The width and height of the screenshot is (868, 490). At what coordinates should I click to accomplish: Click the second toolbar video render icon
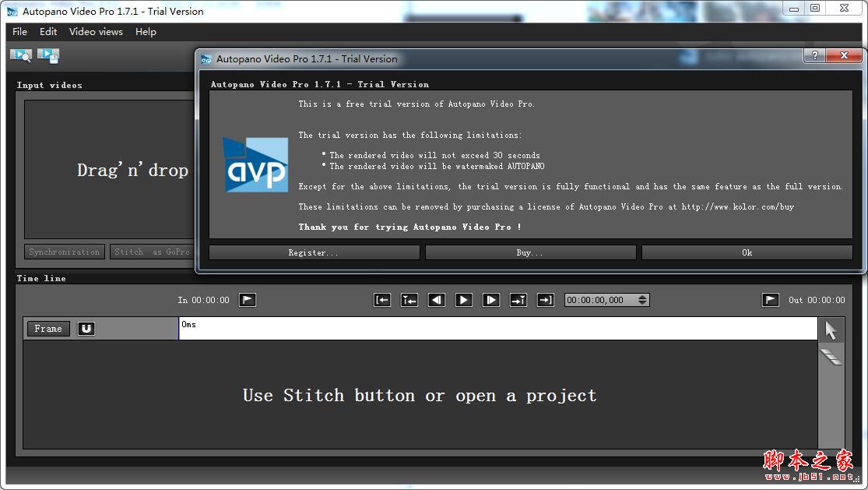(48, 55)
